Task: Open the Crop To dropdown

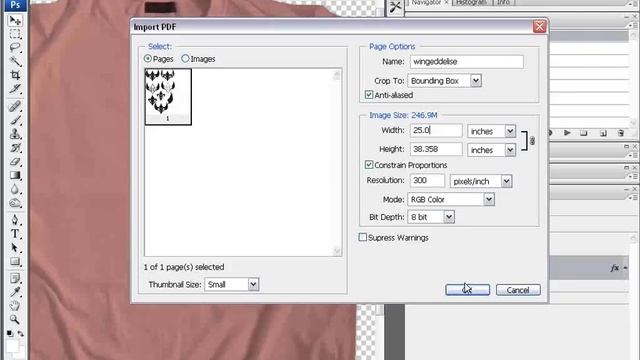Action: pos(476,80)
